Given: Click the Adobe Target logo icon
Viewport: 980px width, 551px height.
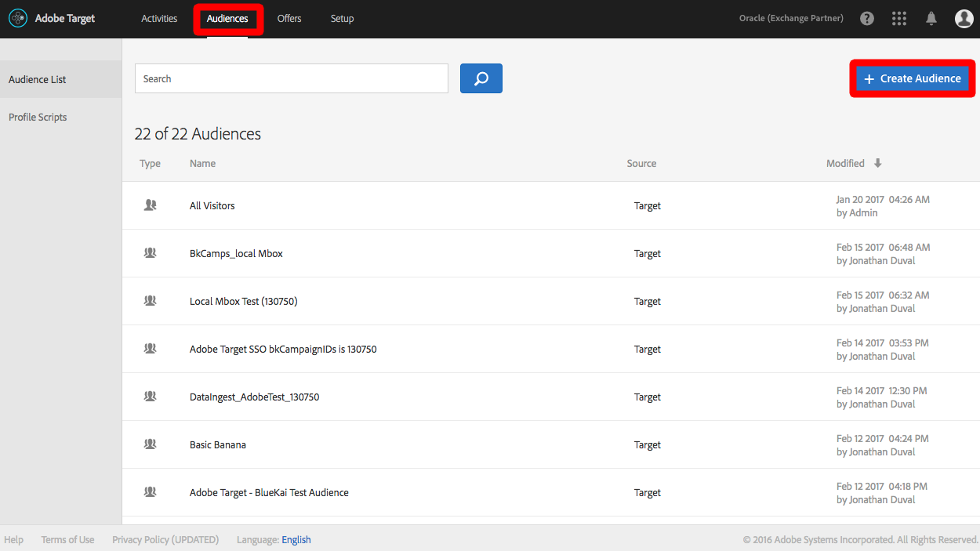Looking at the screenshot, I should [18, 18].
